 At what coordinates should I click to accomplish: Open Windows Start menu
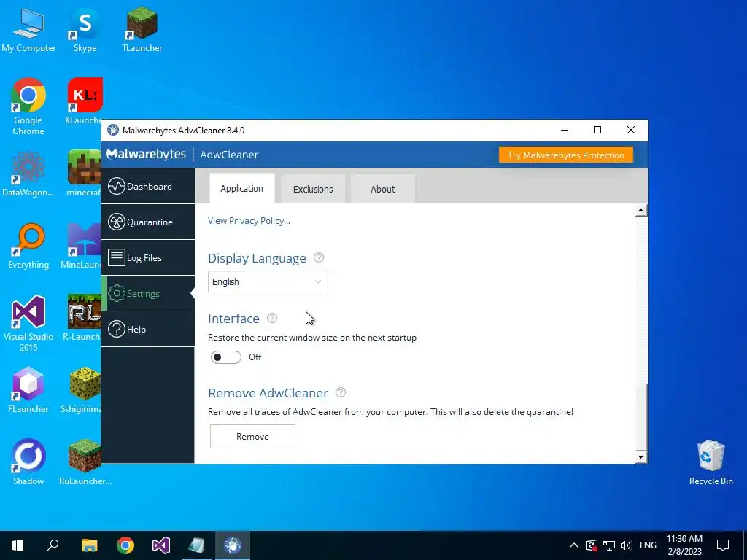click(x=18, y=545)
